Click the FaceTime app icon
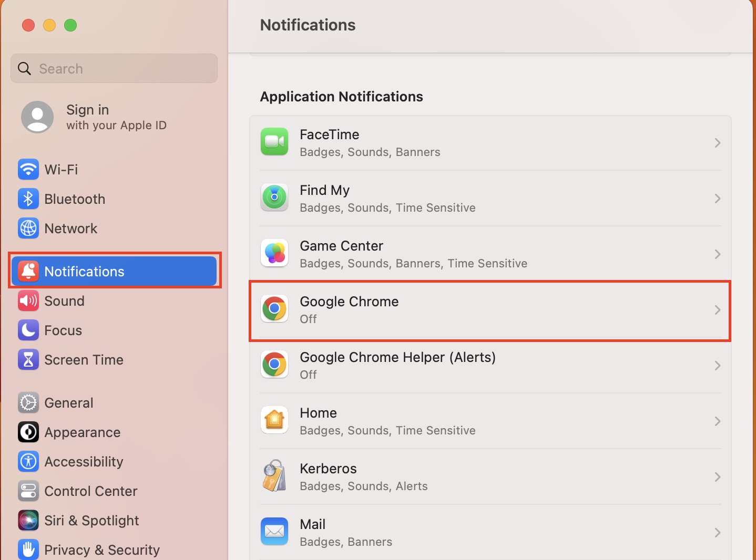 tap(274, 142)
